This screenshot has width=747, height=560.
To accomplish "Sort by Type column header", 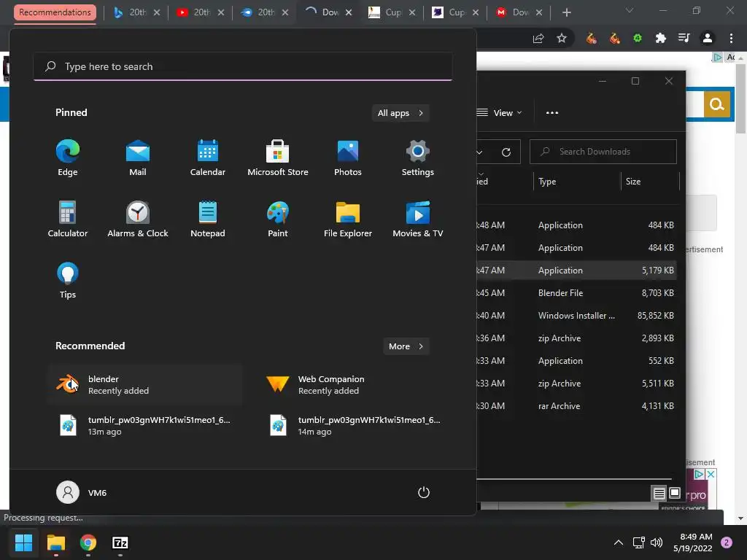I will click(576, 182).
